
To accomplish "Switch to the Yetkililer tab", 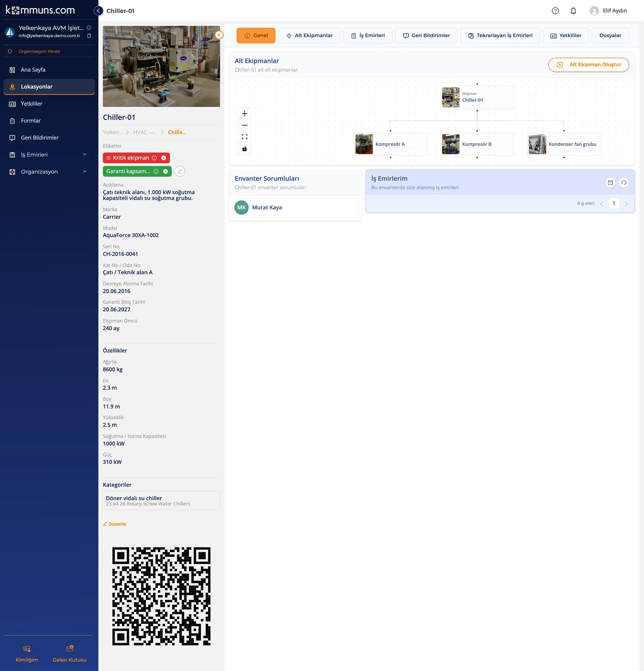I will 566,36.
